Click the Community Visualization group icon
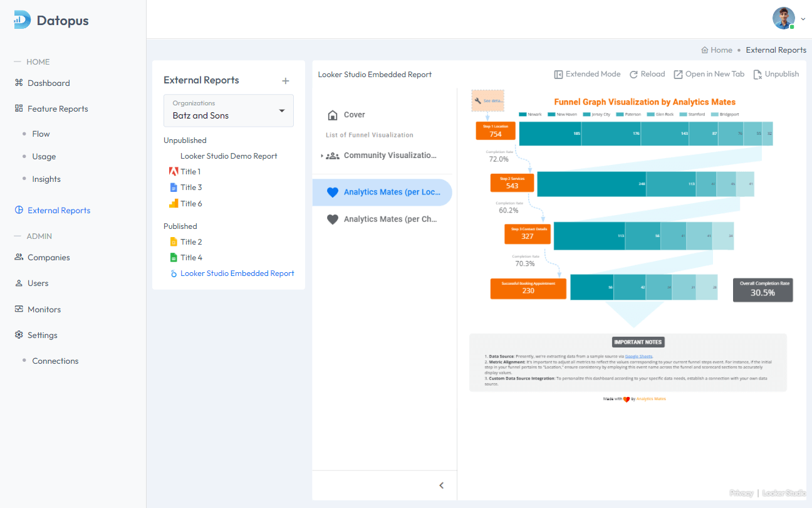Screen dimensions: 812x508 [x=333, y=156]
